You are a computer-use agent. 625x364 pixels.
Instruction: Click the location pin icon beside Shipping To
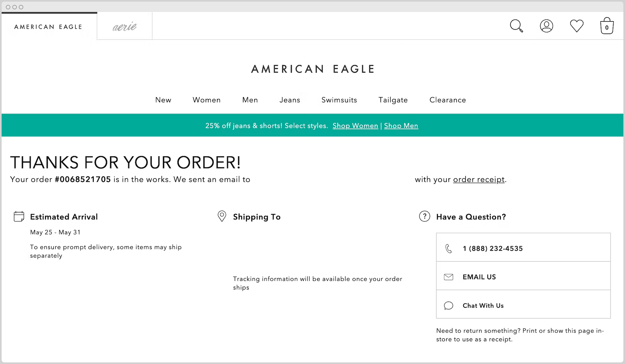222,216
